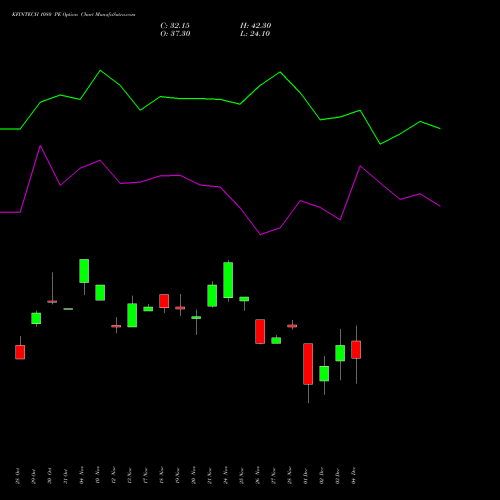Select the close value C: 32.15
This screenshot has width=500, height=500.
pyautogui.click(x=175, y=26)
